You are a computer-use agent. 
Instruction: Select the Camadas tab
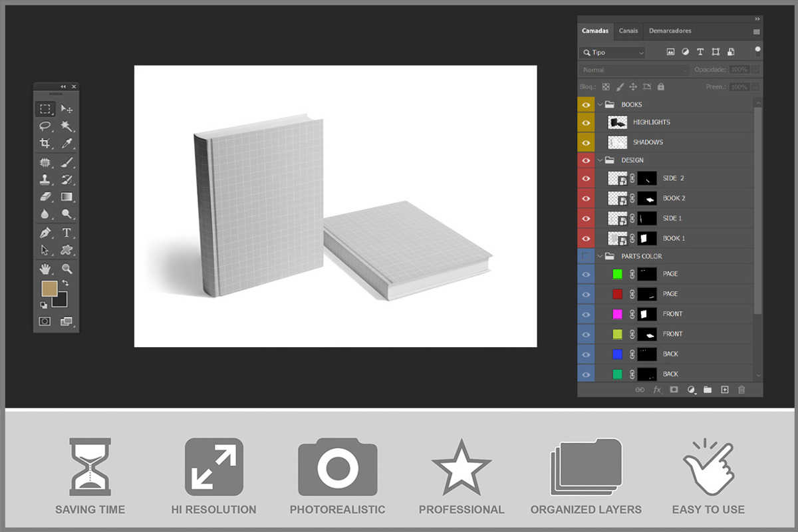tap(595, 31)
